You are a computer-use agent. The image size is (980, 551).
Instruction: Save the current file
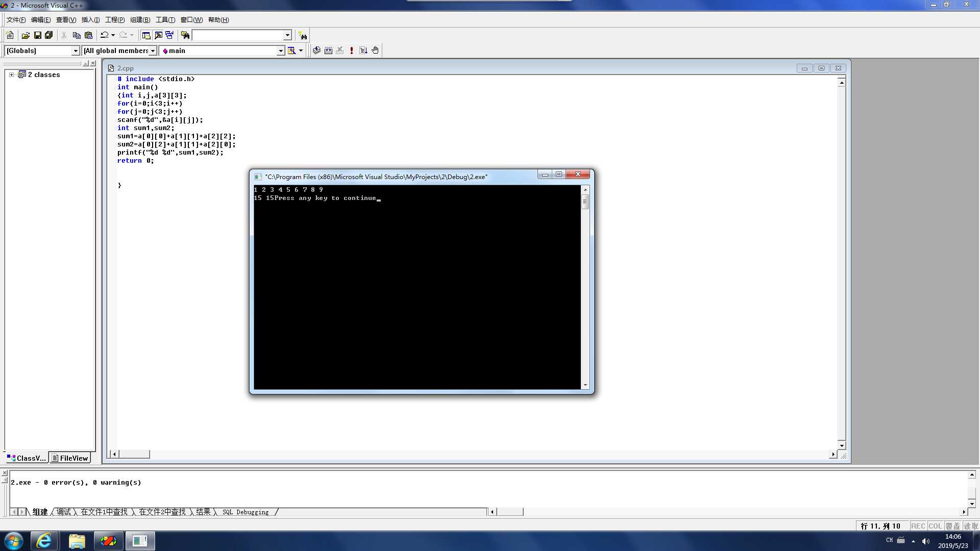(x=37, y=35)
